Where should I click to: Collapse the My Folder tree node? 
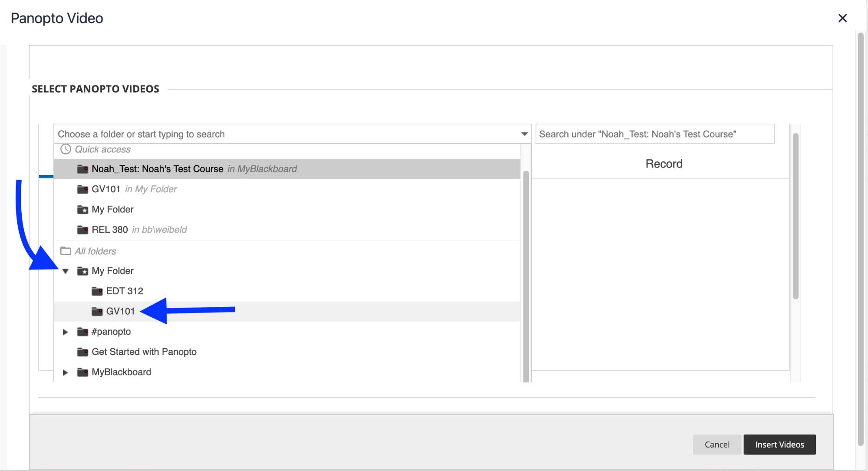(x=66, y=271)
